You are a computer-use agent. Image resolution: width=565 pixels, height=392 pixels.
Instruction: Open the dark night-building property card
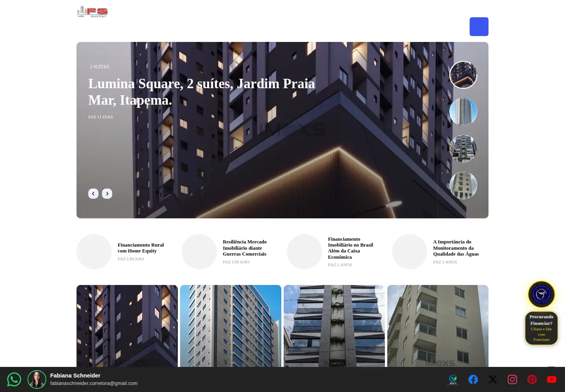point(127,326)
